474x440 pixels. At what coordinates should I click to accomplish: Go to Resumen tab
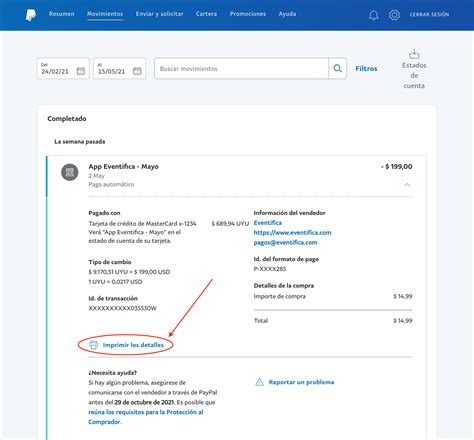[62, 14]
